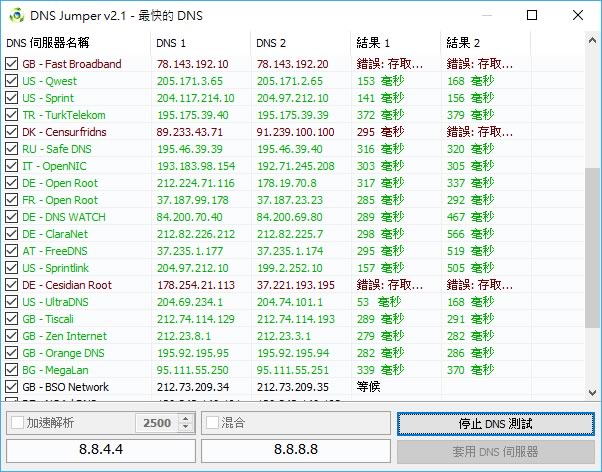Click the DNS Jumper app icon in title bar
The height and width of the screenshot is (472, 602).
pos(17,15)
